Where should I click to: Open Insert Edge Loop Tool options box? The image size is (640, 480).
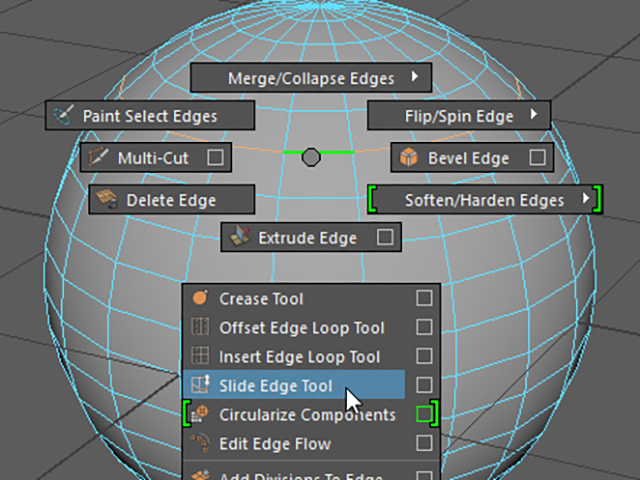pyautogui.click(x=424, y=356)
